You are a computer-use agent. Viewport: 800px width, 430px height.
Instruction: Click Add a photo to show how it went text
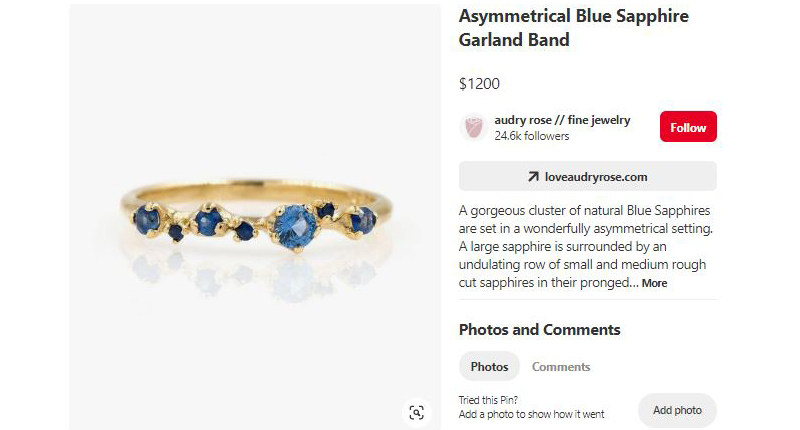531,413
